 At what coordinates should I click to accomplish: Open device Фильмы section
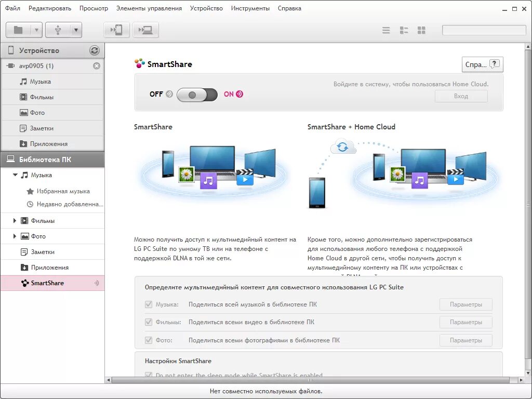point(52,97)
